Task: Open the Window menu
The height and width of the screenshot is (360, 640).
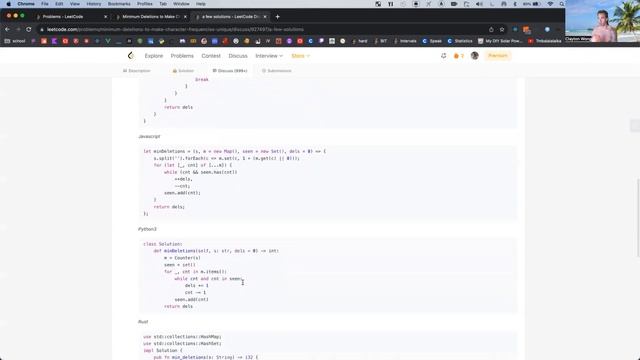Action: [x=181, y=4]
